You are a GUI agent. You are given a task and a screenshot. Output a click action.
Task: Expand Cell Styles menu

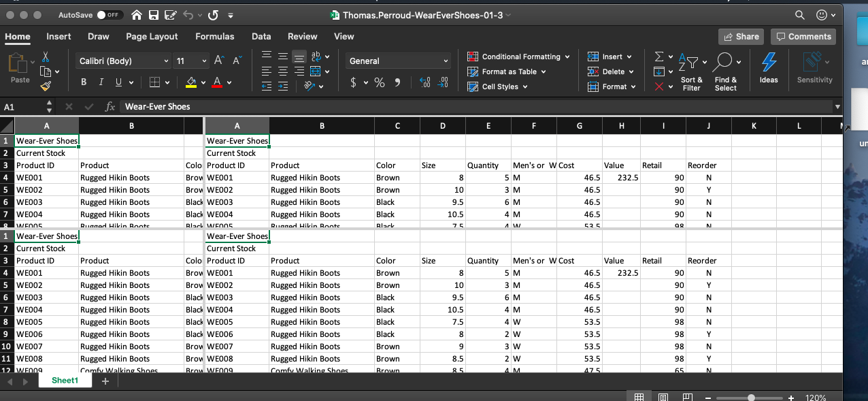click(x=497, y=86)
